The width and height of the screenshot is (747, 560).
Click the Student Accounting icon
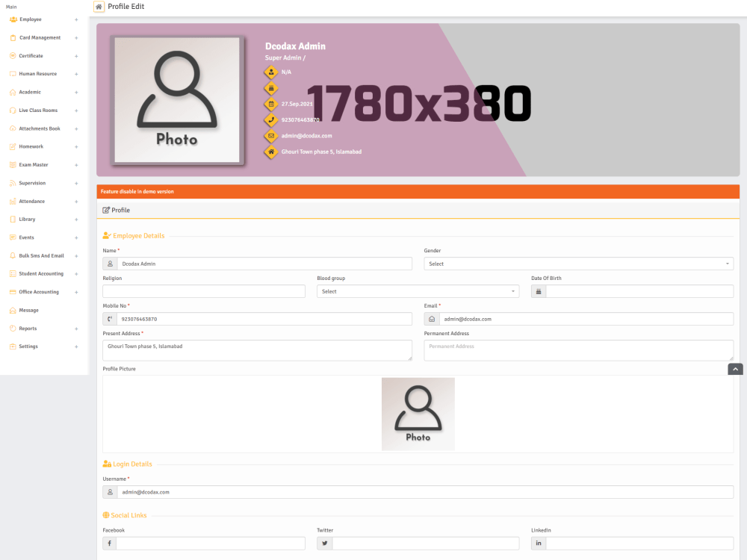(13, 274)
